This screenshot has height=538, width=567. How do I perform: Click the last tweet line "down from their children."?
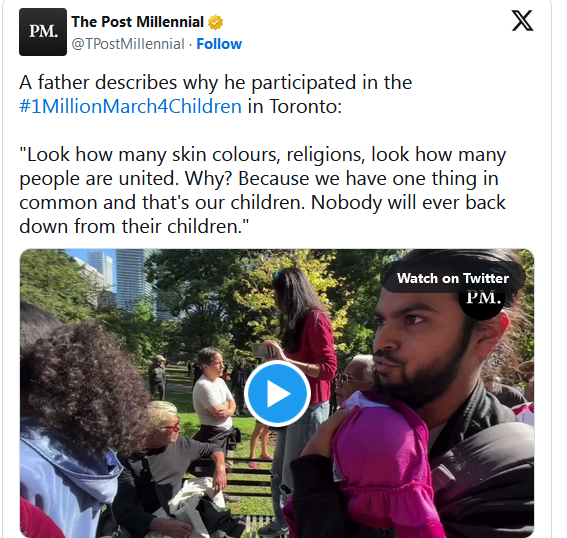point(134,226)
